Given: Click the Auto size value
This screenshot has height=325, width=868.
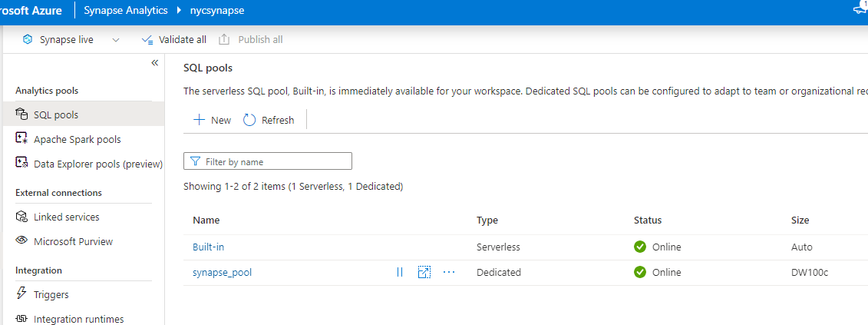Looking at the screenshot, I should (802, 247).
